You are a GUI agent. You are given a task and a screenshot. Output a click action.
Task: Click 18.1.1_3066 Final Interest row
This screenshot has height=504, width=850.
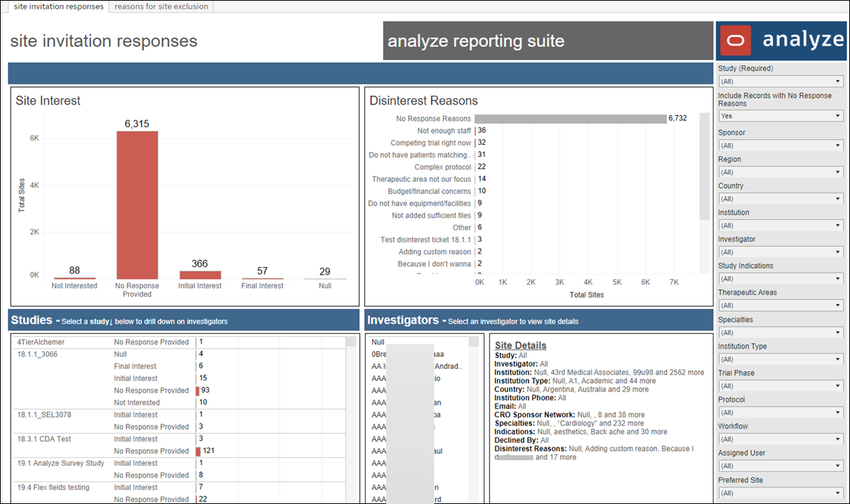[135, 366]
